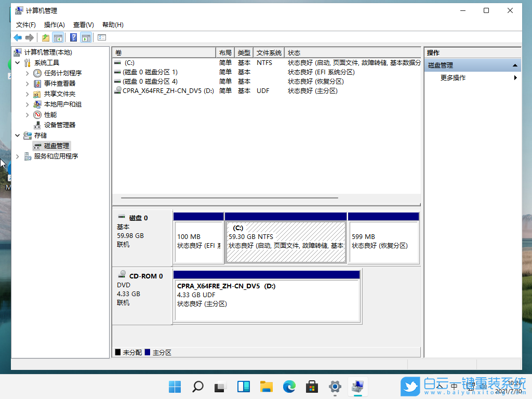Collapse the 系统工具 tree branch
532x399 pixels.
click(x=17, y=62)
